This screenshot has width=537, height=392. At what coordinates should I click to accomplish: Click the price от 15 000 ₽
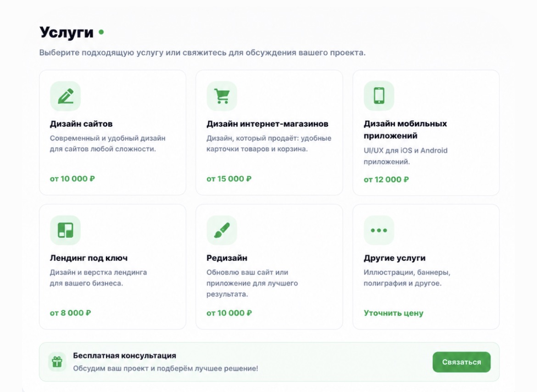click(229, 179)
